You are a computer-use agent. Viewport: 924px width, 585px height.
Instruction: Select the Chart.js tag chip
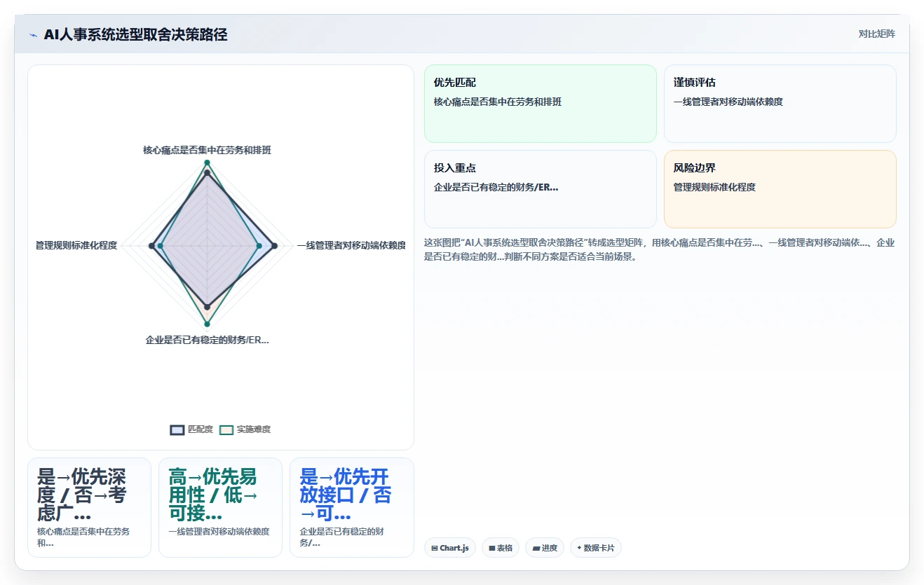pyautogui.click(x=449, y=548)
